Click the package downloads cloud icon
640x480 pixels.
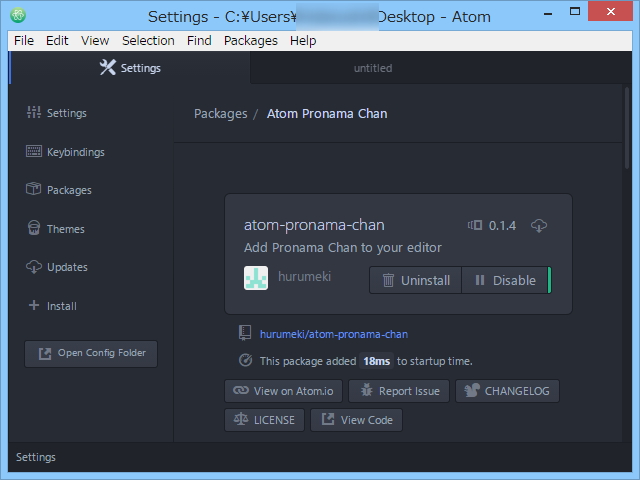(x=539, y=225)
